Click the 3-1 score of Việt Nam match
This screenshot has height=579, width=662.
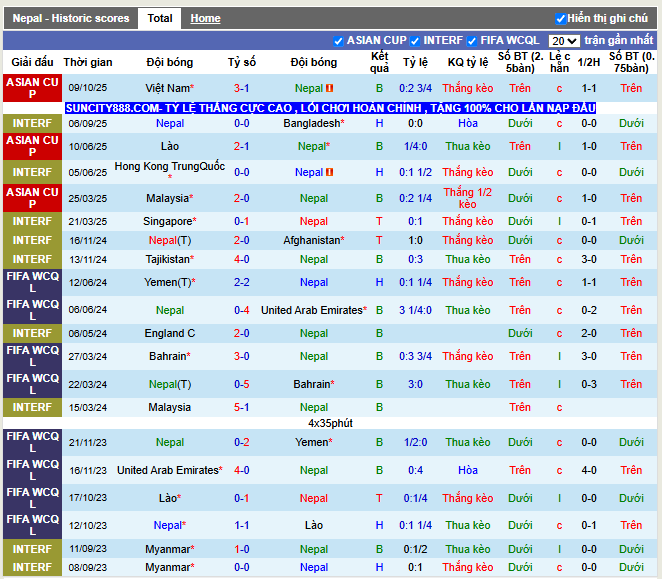point(242,88)
